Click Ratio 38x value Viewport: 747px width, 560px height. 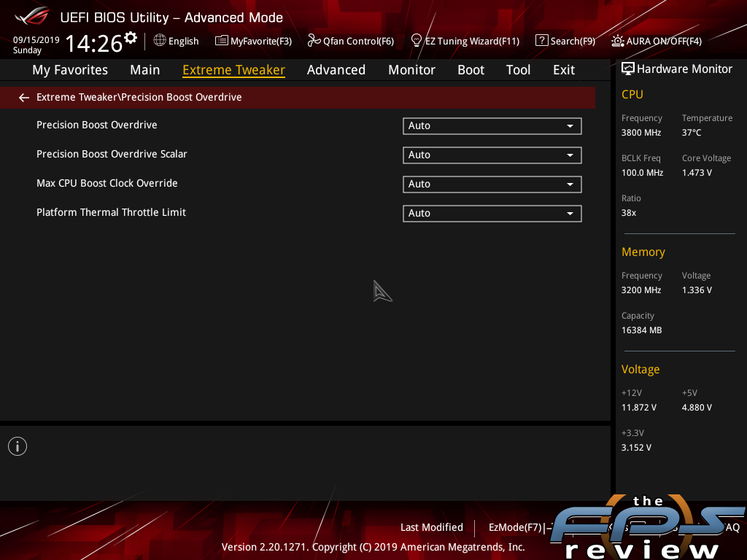click(x=629, y=212)
